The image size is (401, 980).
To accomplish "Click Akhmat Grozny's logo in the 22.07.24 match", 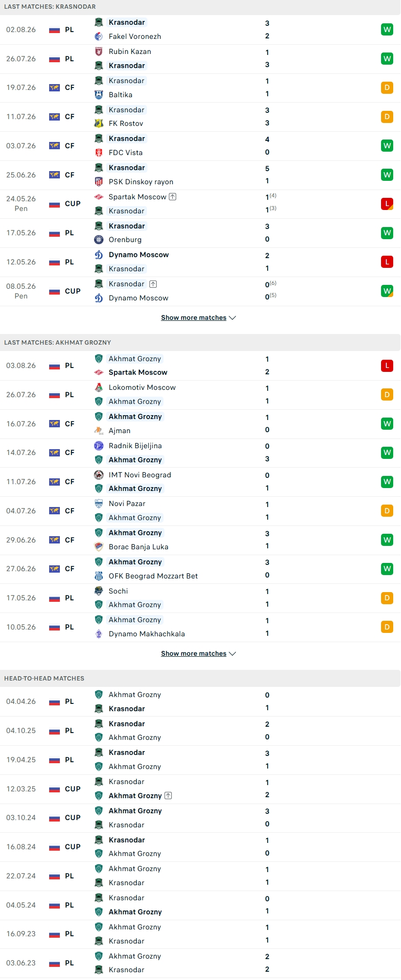I will (x=99, y=869).
